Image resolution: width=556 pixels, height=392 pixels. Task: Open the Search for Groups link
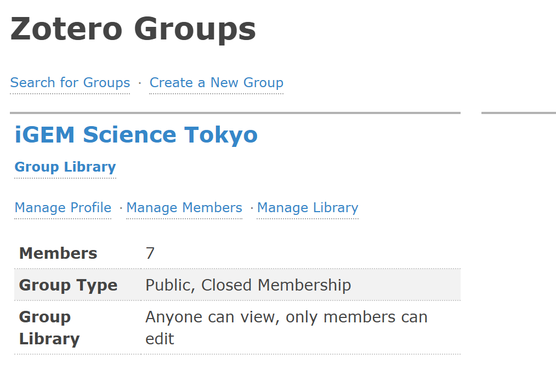pos(70,83)
